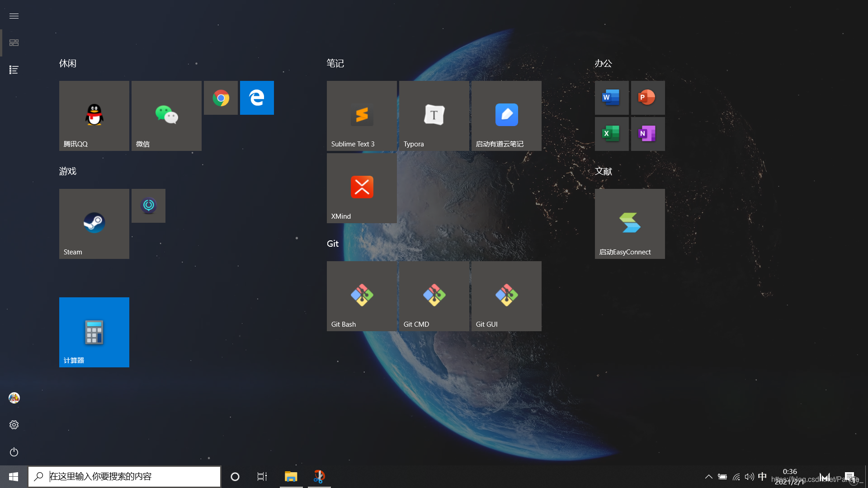Launch the Typora tile
Viewport: 868px width, 488px height.
434,116
